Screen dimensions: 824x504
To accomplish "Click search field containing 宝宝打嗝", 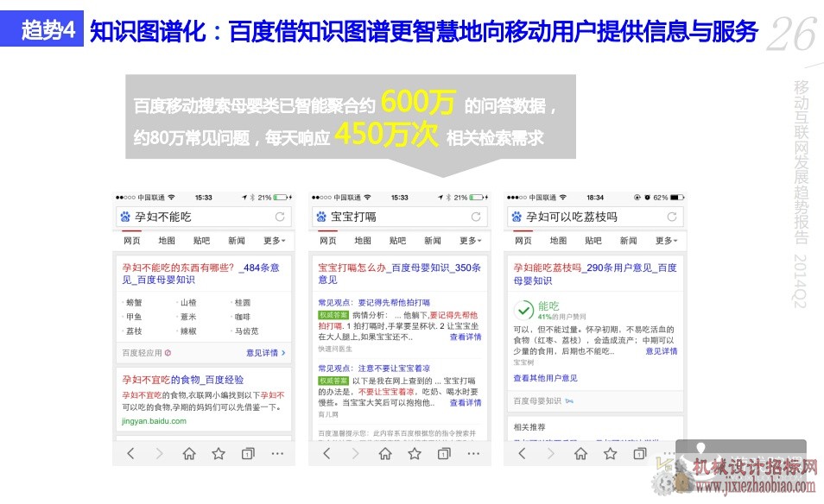I will click(x=400, y=217).
